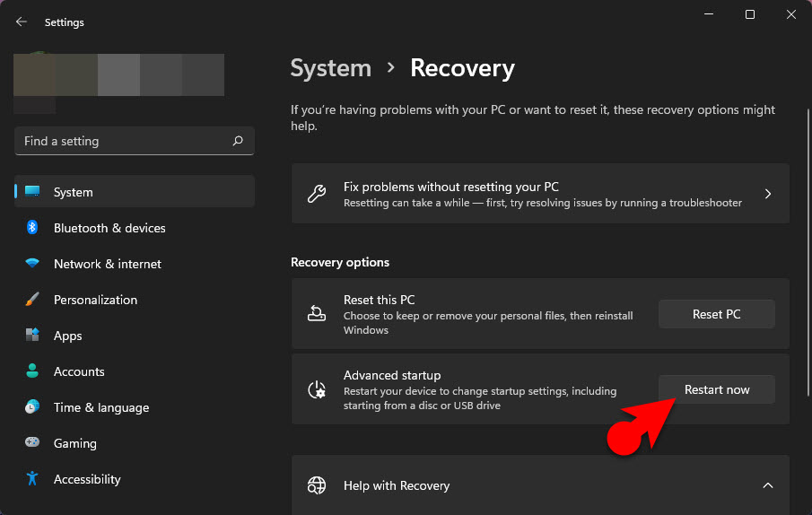
Task: Open Time & language settings
Action: pyautogui.click(x=135, y=407)
